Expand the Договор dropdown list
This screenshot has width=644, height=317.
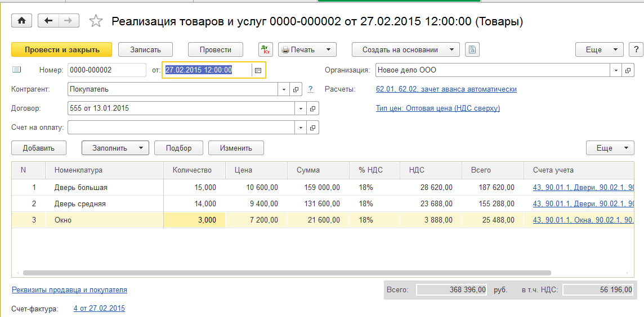point(301,108)
